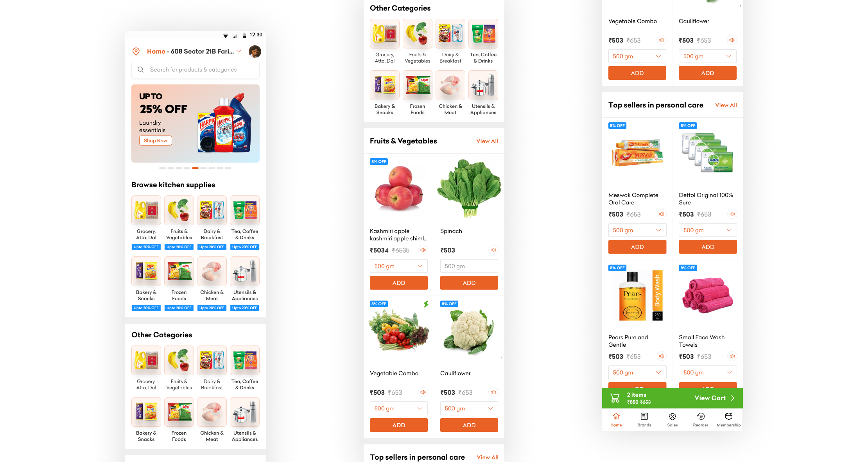Click View All for Fruits & Vegetables
The width and height of the screenshot is (868, 462).
coord(487,141)
